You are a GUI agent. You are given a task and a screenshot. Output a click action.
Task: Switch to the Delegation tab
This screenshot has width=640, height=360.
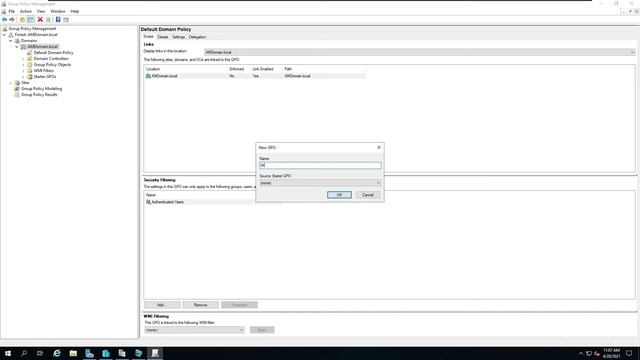[x=197, y=37]
